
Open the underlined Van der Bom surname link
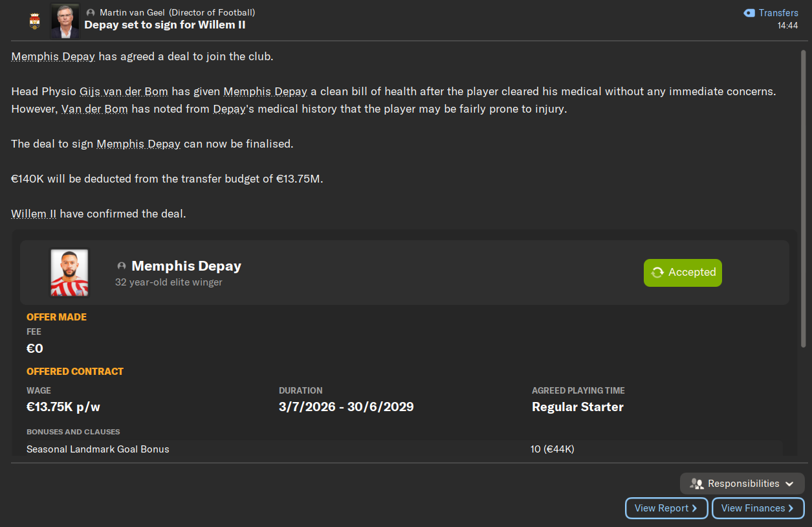pyautogui.click(x=94, y=109)
